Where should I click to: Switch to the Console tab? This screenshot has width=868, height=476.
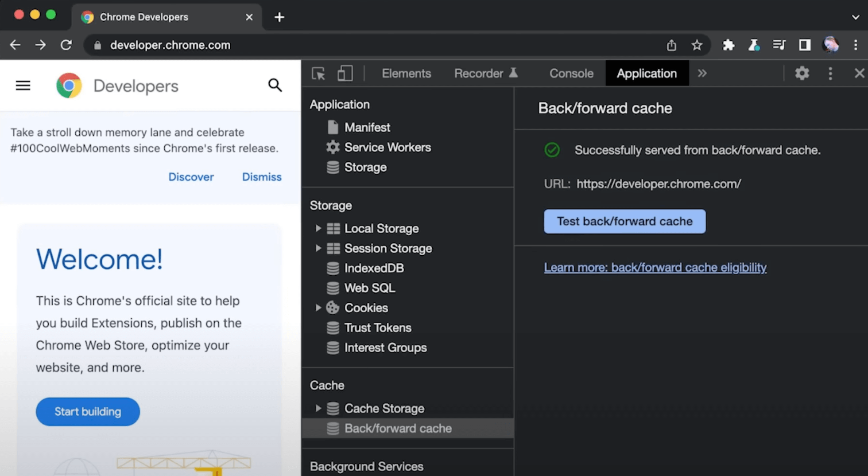click(571, 73)
